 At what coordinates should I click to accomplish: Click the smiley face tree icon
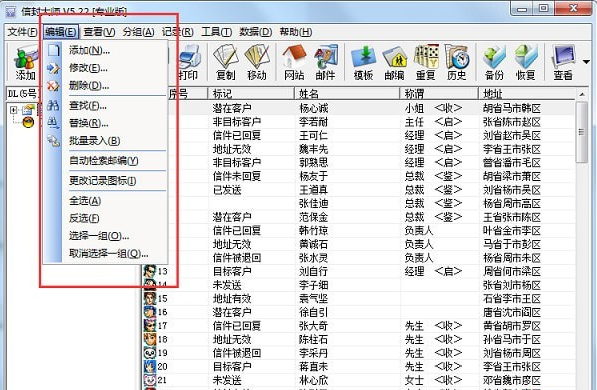click(28, 122)
